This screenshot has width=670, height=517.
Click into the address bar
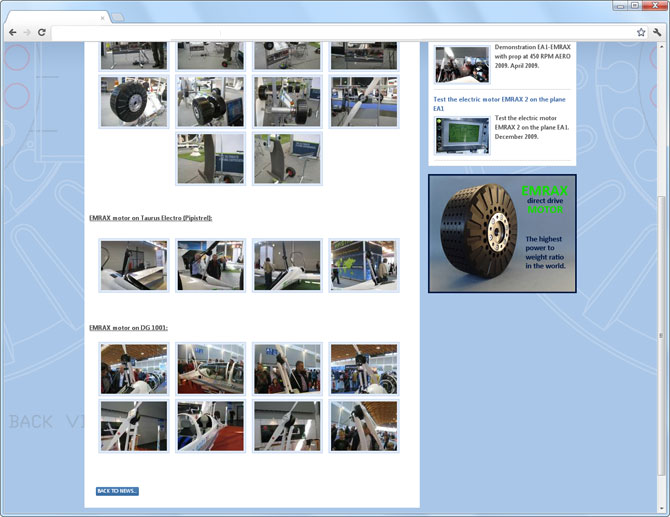(342, 32)
